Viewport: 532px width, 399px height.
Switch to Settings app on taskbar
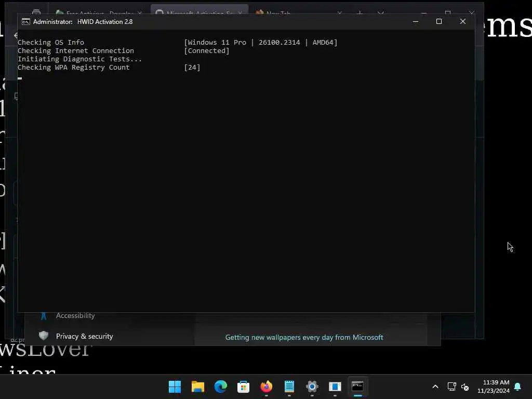point(312,387)
